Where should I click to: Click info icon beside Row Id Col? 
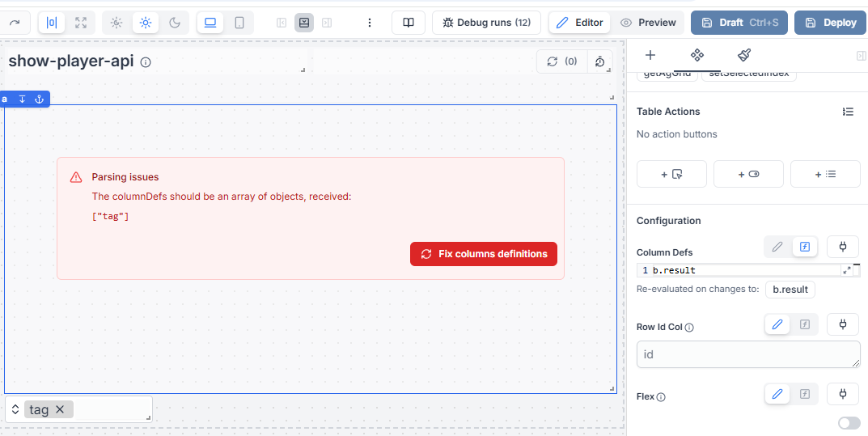click(x=689, y=328)
